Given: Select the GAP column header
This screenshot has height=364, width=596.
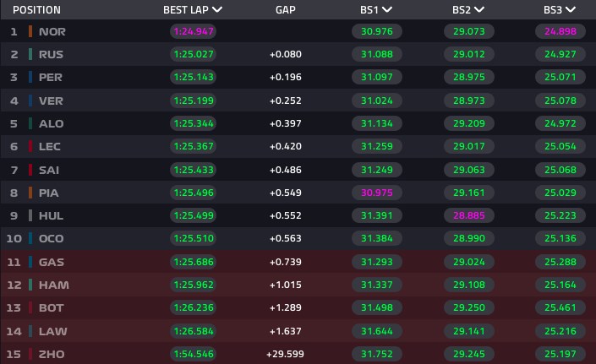Looking at the screenshot, I should (x=286, y=10).
